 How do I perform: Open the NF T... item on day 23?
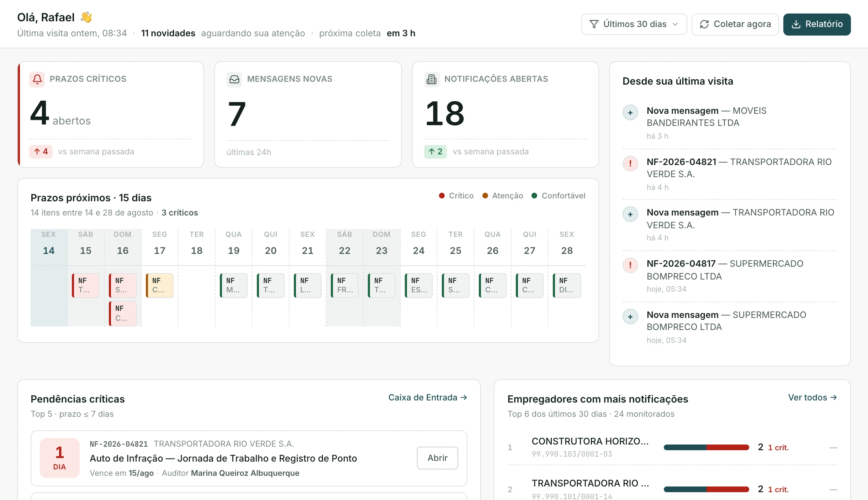[382, 285]
